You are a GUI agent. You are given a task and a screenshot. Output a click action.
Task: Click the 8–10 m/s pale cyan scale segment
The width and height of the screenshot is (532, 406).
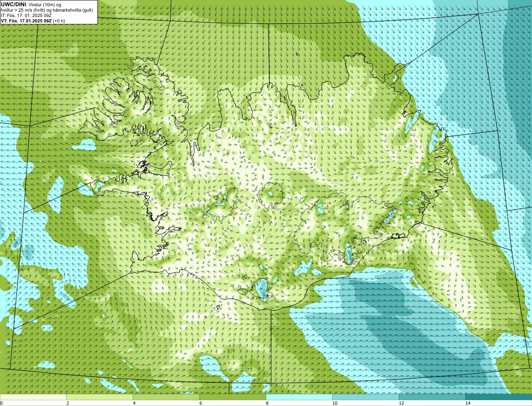tap(299, 397)
